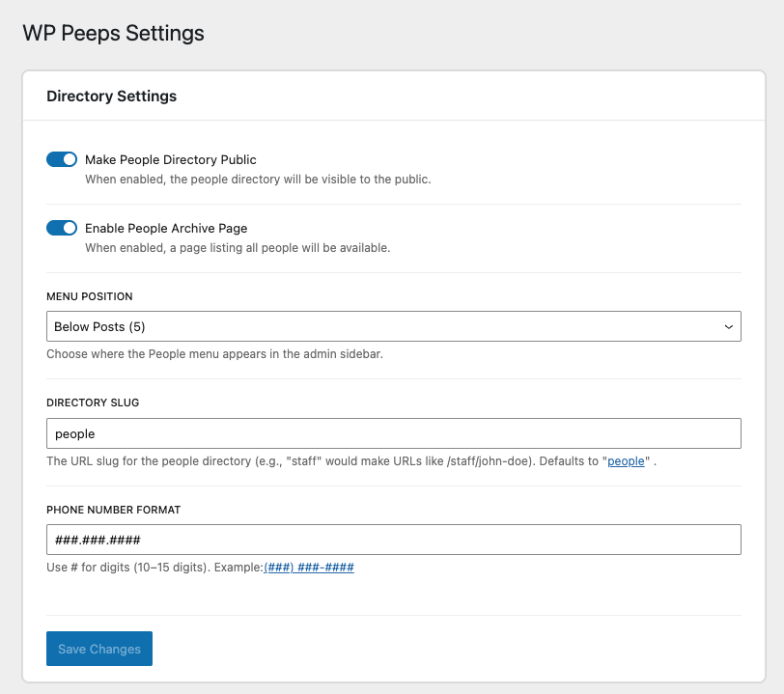The width and height of the screenshot is (784, 694).
Task: Place cursor in the people slug field
Action: click(x=392, y=432)
